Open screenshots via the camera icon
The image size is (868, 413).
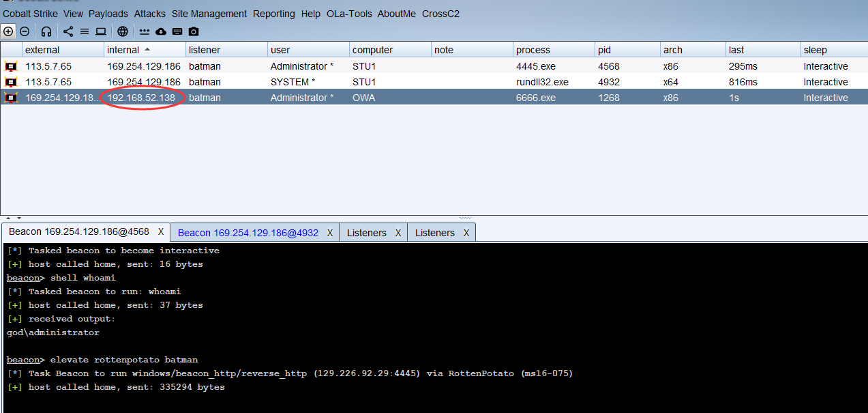[194, 31]
